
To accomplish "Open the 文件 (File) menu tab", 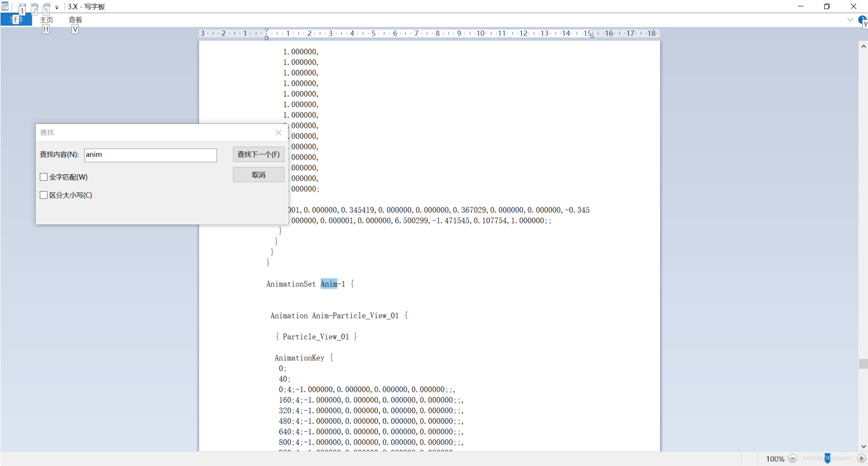I will click(x=16, y=19).
